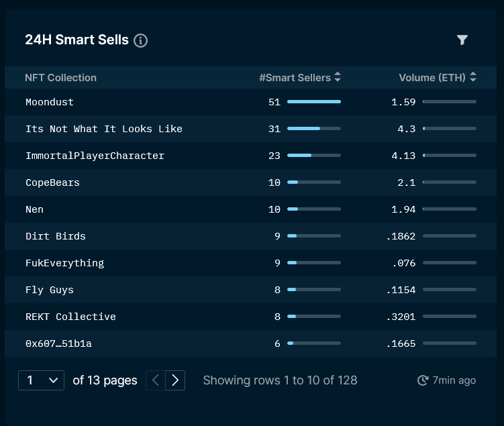This screenshot has width=504, height=426.
Task: Click the info icon beside 24H Smart Sells
Action: click(x=140, y=41)
